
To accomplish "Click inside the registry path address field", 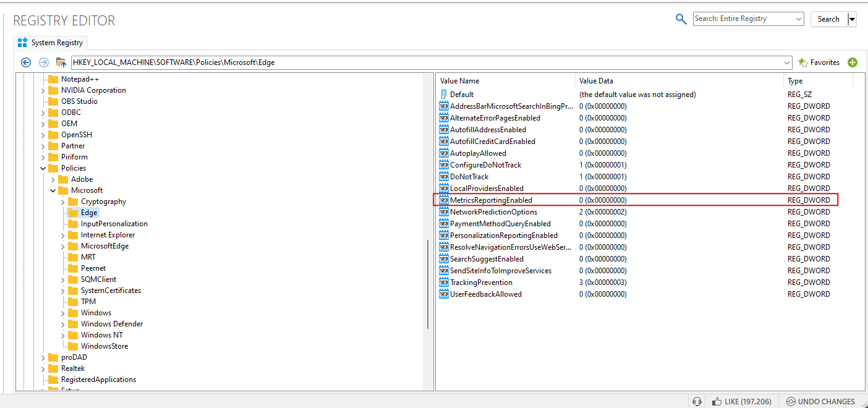I will (427, 62).
